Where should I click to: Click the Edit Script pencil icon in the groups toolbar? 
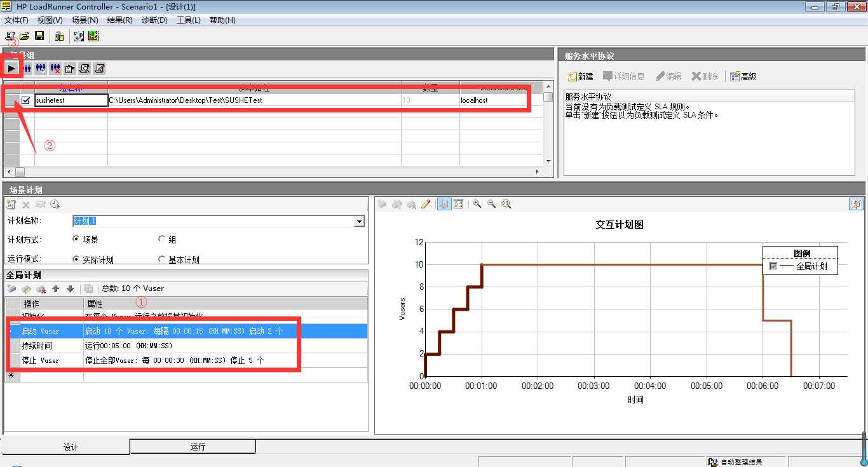(99, 68)
